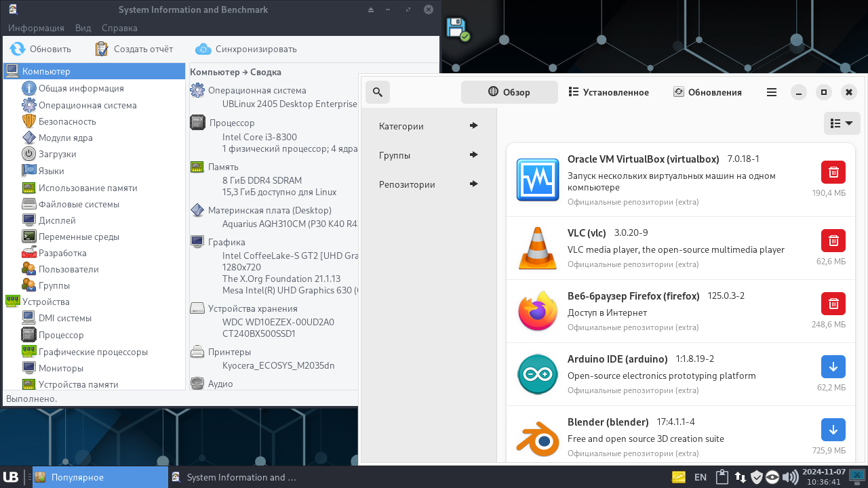Click the Обновить button

pyautogui.click(x=41, y=49)
